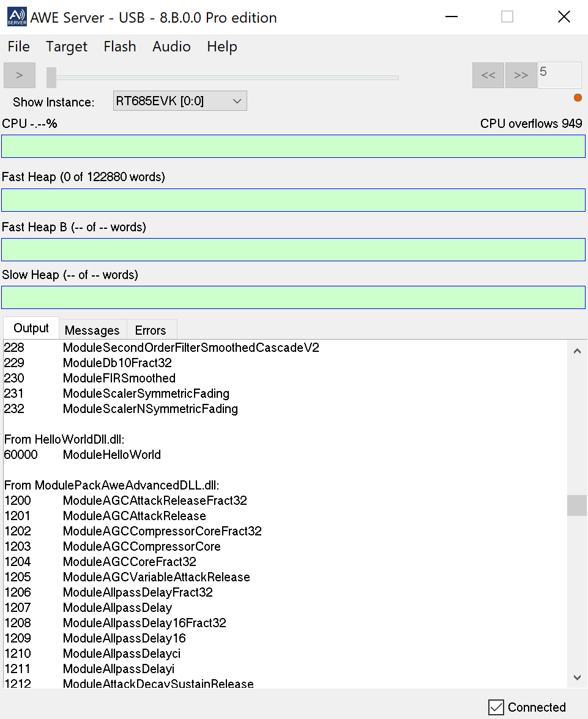Open the Help menu
Screen dimensions: 588x719
point(222,47)
